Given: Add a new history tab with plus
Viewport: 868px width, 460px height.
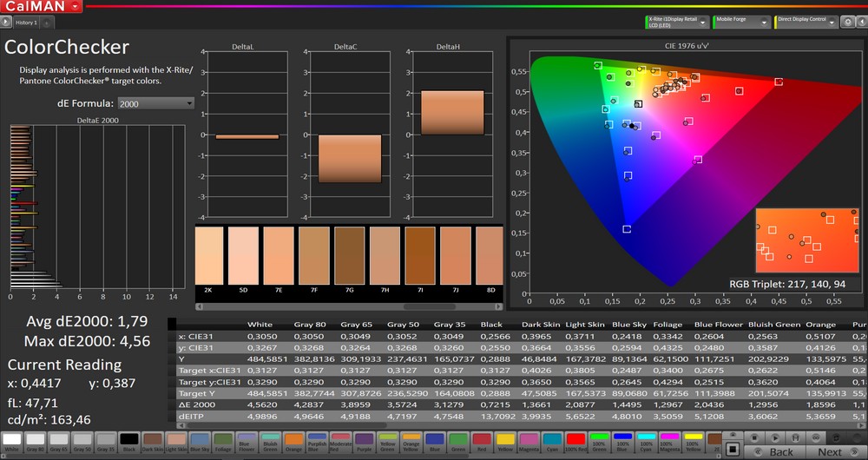Looking at the screenshot, I should pos(47,23).
